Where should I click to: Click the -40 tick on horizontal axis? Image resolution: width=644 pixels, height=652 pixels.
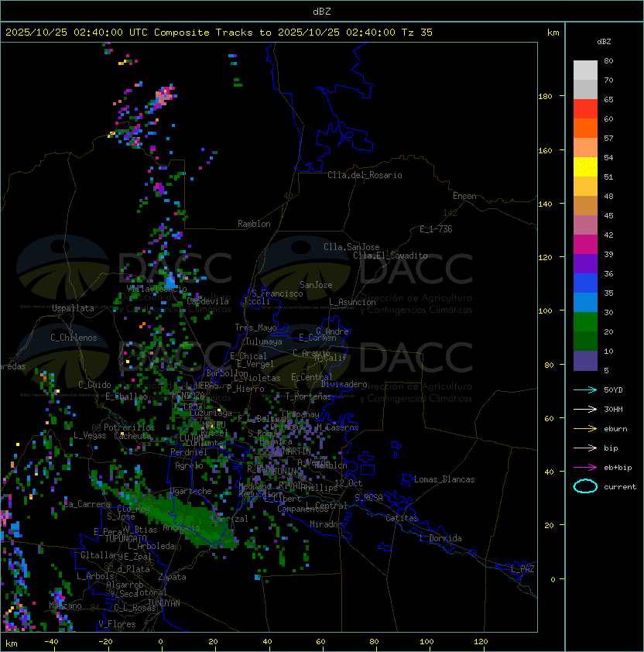[52, 642]
